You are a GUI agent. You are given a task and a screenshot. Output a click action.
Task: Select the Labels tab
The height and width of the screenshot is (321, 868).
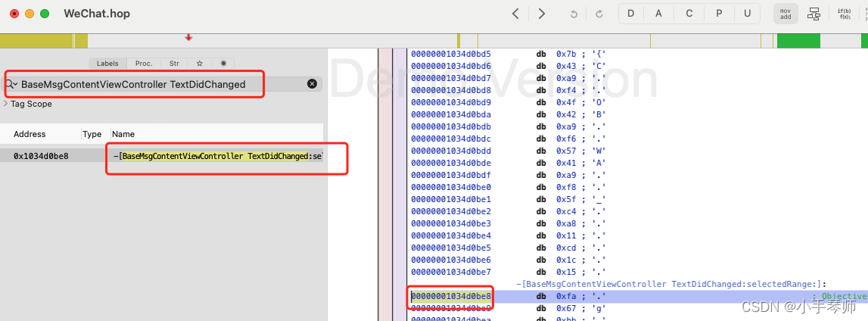(107, 63)
